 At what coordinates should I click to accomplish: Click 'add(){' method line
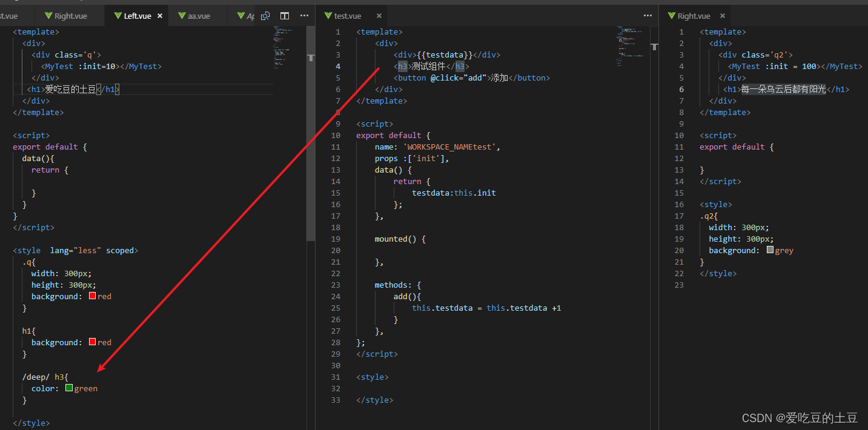407,296
